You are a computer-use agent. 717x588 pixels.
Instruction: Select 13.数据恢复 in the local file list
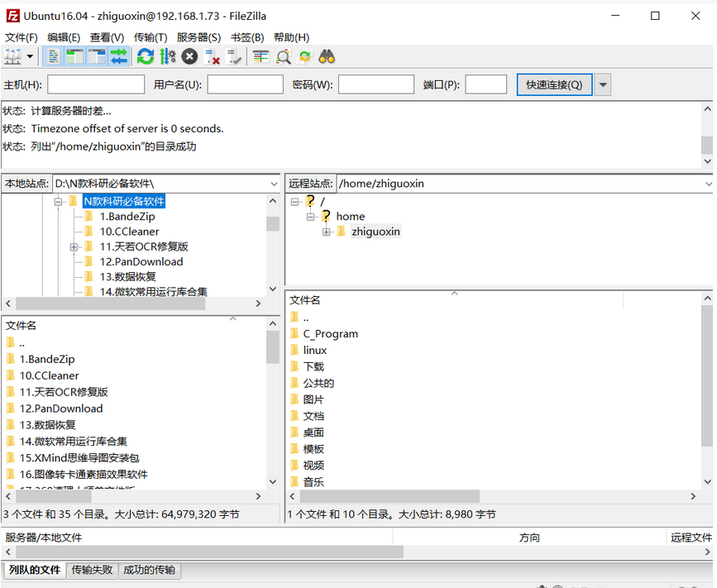48,425
